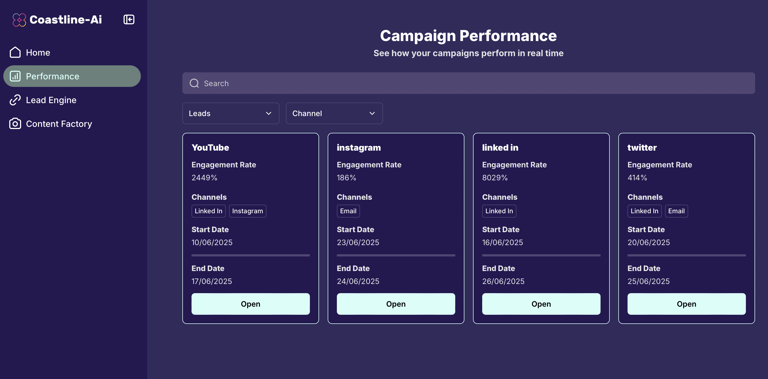Expand the Leads dropdown
The height and width of the screenshot is (379, 768).
pos(231,113)
